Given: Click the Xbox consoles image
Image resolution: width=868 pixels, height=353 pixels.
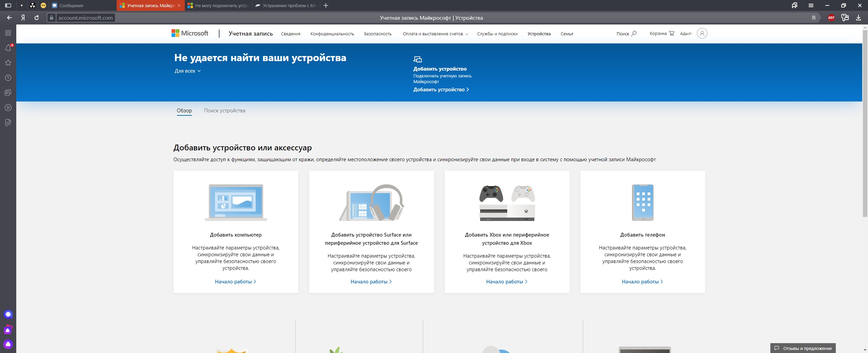Looking at the screenshot, I should pyautogui.click(x=507, y=203).
